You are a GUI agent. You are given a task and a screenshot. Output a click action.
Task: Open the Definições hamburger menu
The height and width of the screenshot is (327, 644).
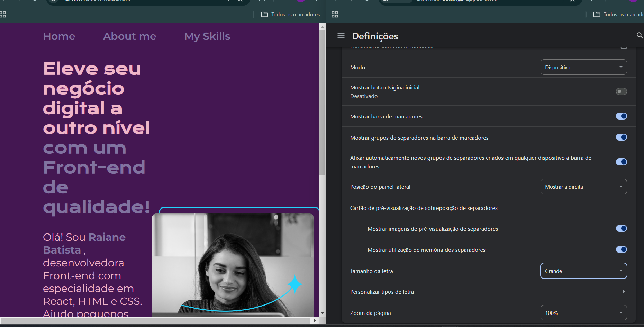tap(341, 36)
